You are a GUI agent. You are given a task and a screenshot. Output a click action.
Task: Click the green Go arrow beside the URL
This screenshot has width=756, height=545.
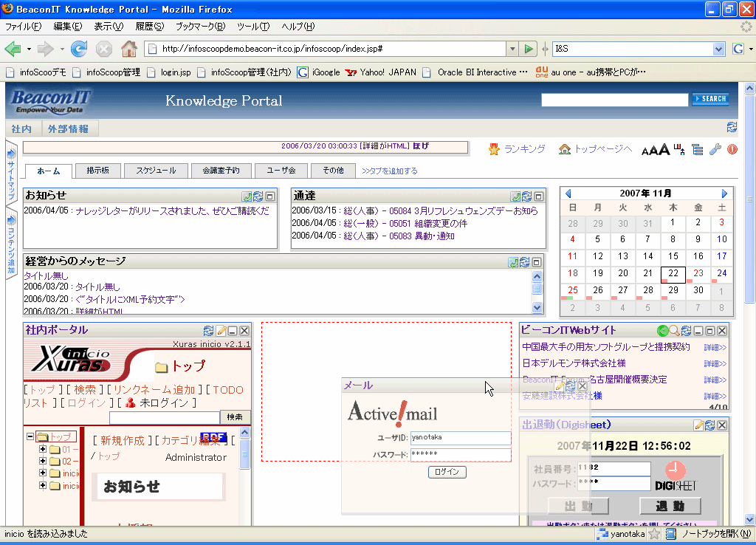tap(529, 49)
